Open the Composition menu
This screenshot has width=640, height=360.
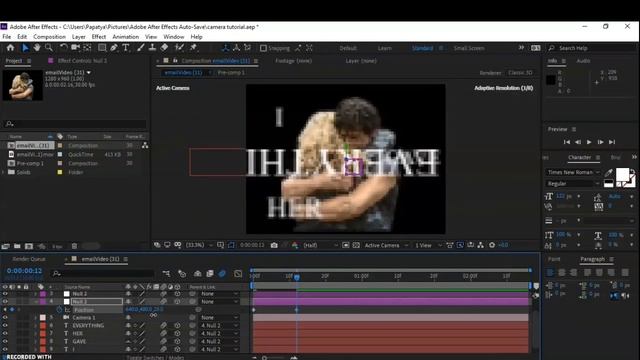click(49, 37)
